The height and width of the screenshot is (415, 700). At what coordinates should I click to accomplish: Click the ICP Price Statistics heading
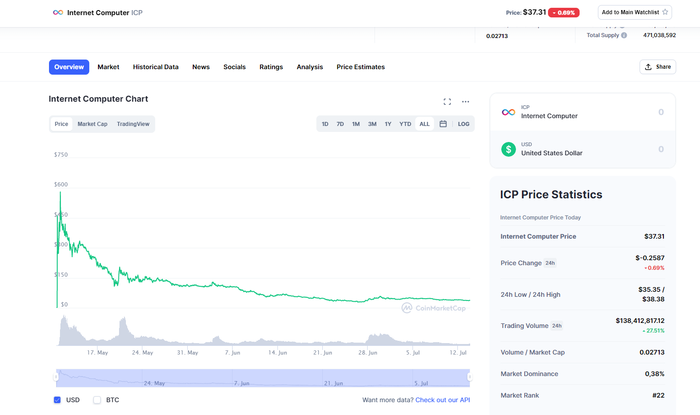tap(551, 195)
